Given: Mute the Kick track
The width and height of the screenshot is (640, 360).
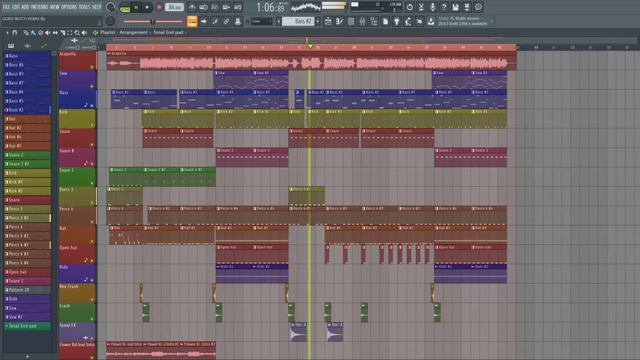Looking at the screenshot, I should point(92,125).
